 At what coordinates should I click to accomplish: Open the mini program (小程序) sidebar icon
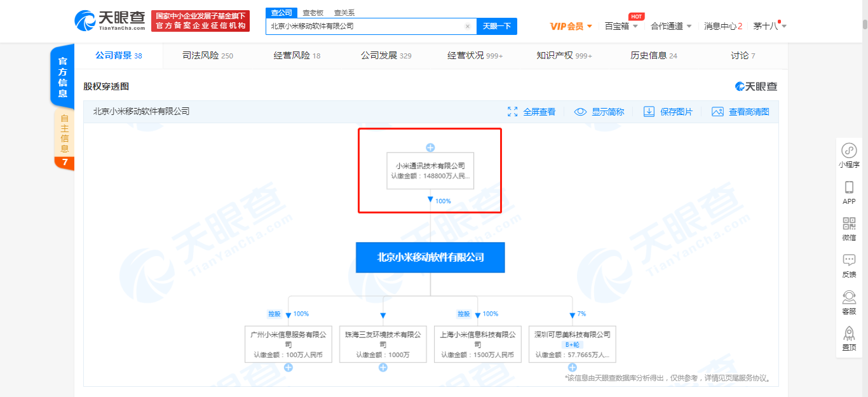coord(849,151)
